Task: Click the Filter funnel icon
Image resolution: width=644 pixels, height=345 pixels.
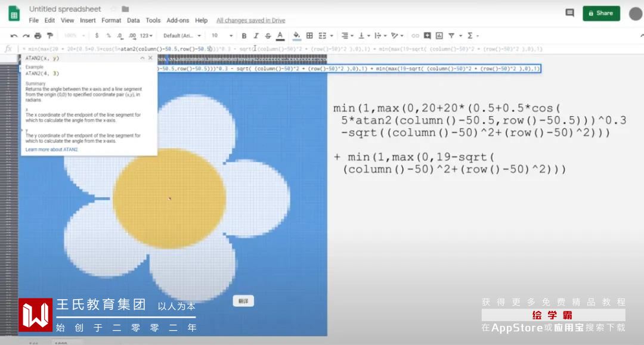Action: tap(451, 36)
